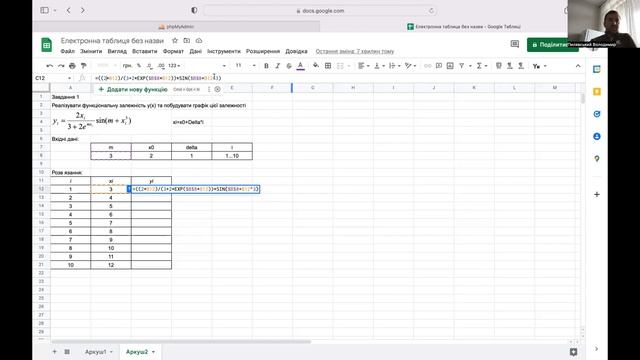
Task: Click the name box showing C12
Action: (x=53, y=78)
